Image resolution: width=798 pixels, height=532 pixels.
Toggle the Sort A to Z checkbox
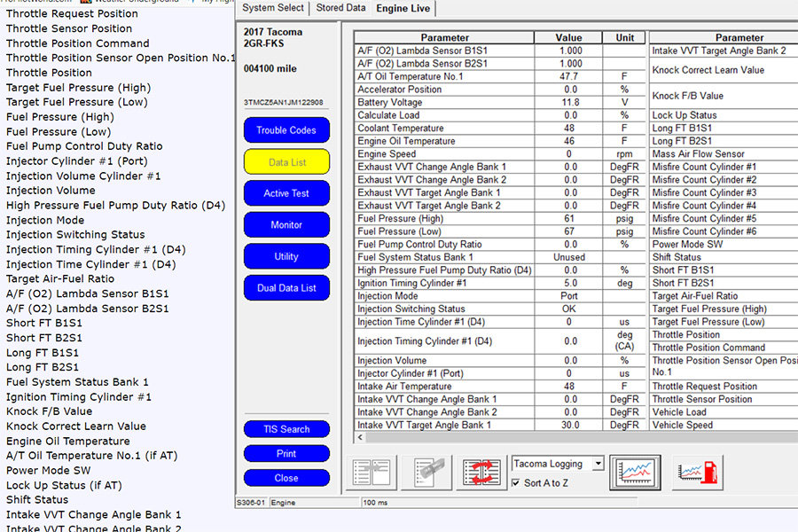[x=515, y=482]
